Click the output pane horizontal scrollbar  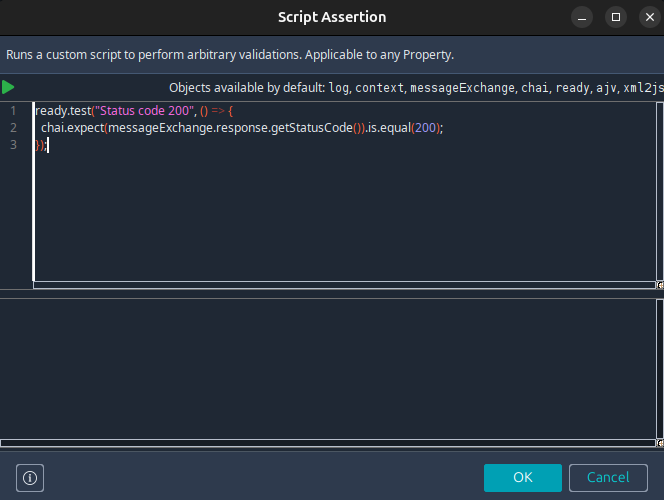click(328, 443)
